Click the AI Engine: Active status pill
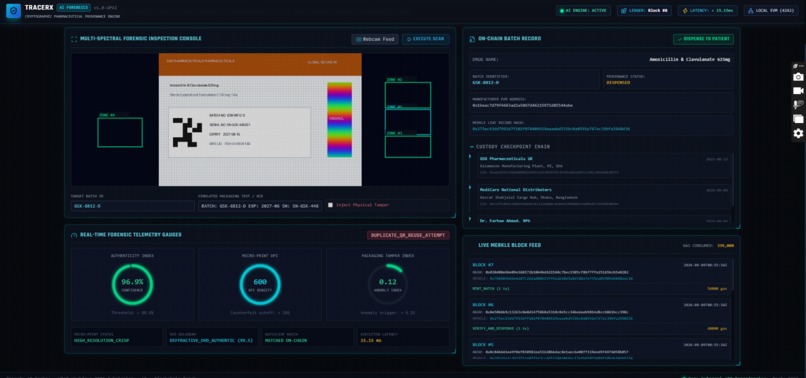Viewport: 806px width, 378px height. coord(583,10)
